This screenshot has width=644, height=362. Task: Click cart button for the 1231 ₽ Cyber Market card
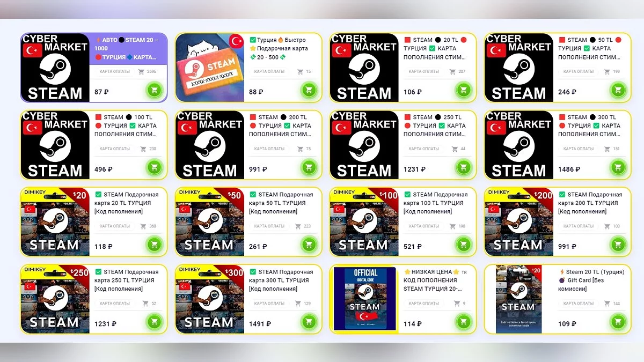[x=464, y=167]
